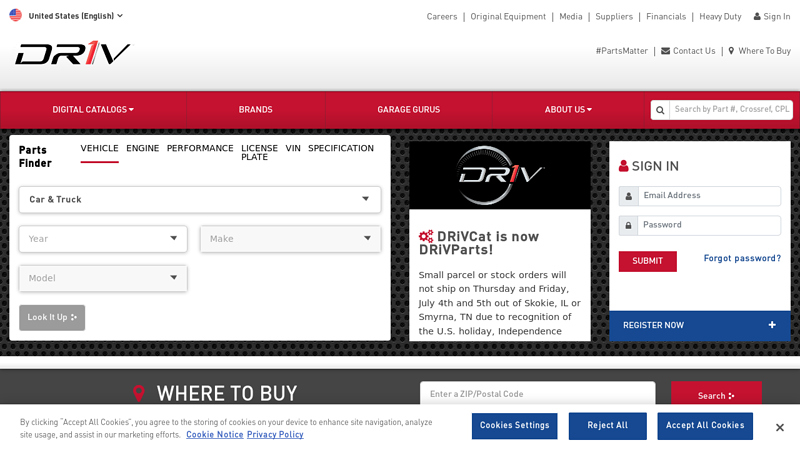Click the Submit button
The width and height of the screenshot is (800, 450).
pos(647,261)
